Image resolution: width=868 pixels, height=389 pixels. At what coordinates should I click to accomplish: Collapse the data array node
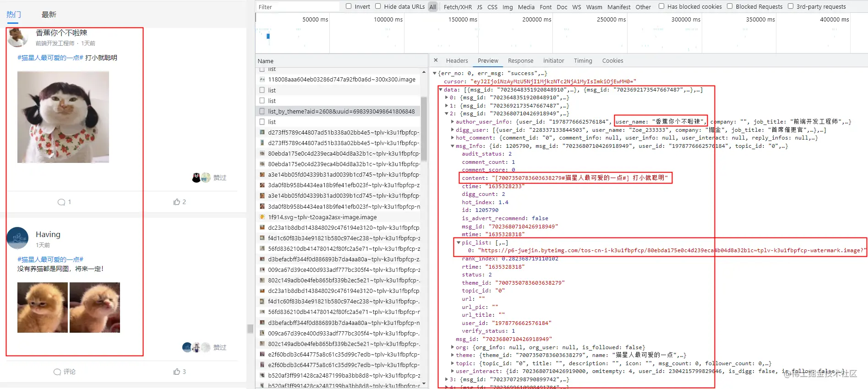click(x=441, y=90)
